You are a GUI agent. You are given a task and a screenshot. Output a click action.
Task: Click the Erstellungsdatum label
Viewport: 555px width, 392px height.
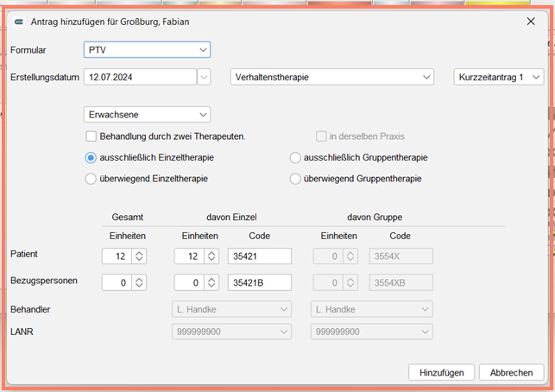tap(45, 77)
